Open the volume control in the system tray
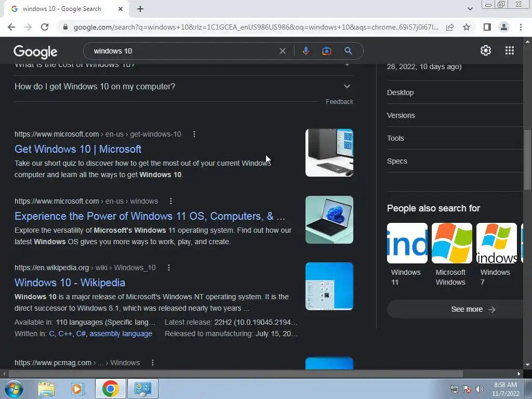The height and width of the screenshot is (399, 532). (480, 389)
